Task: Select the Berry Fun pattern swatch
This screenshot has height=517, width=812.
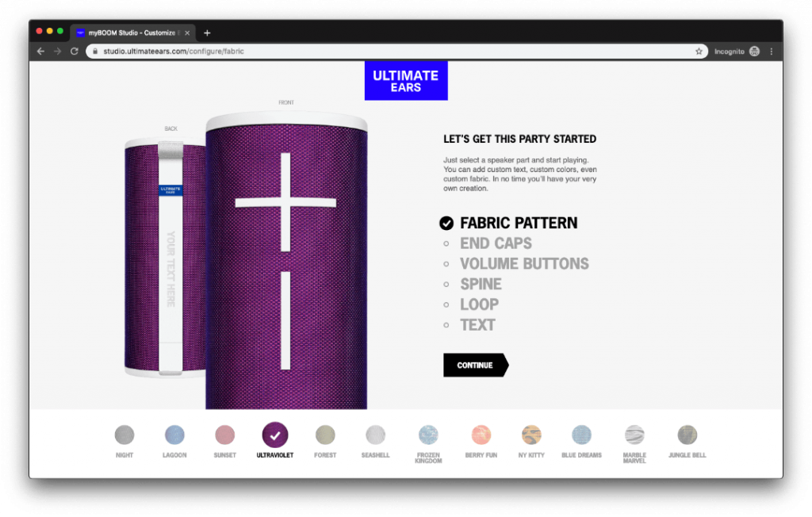Action: (x=481, y=435)
